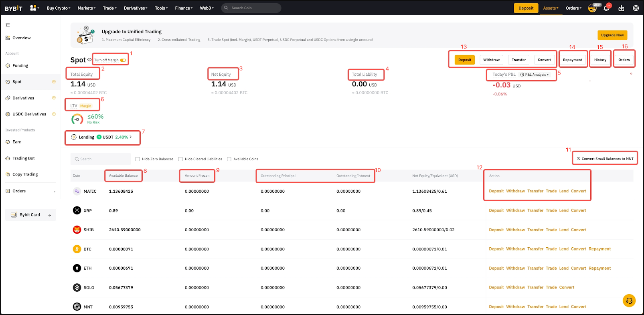Check the Hide Zero Balances checkbox
The image size is (644, 315).
pyautogui.click(x=138, y=159)
